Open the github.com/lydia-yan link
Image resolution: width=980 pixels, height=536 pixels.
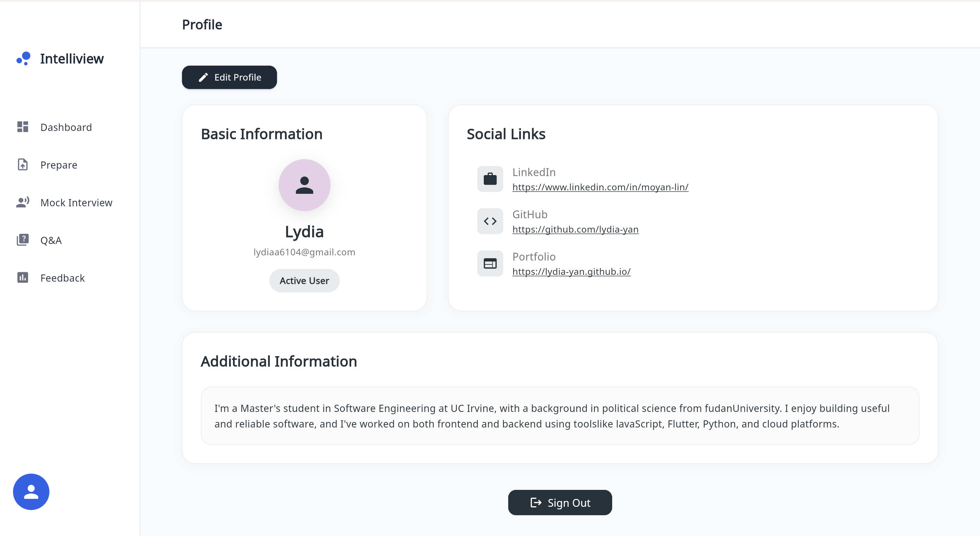pyautogui.click(x=575, y=229)
